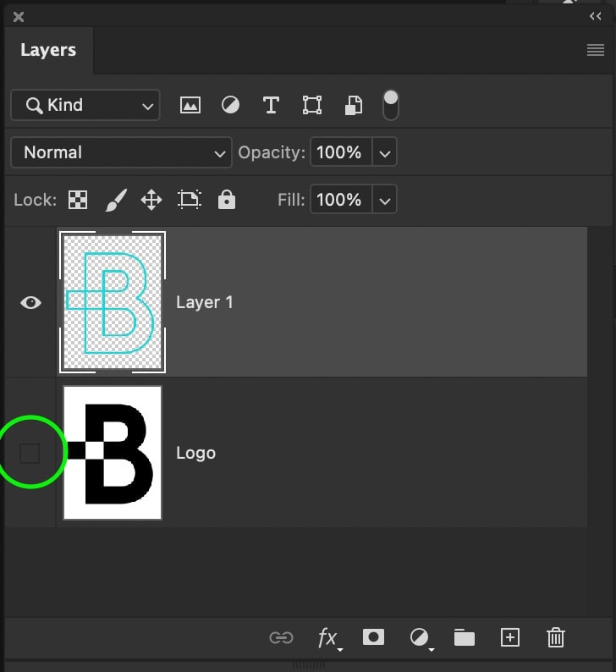Image resolution: width=616 pixels, height=672 pixels.
Task: Add a layer style fx icon
Action: (x=329, y=639)
